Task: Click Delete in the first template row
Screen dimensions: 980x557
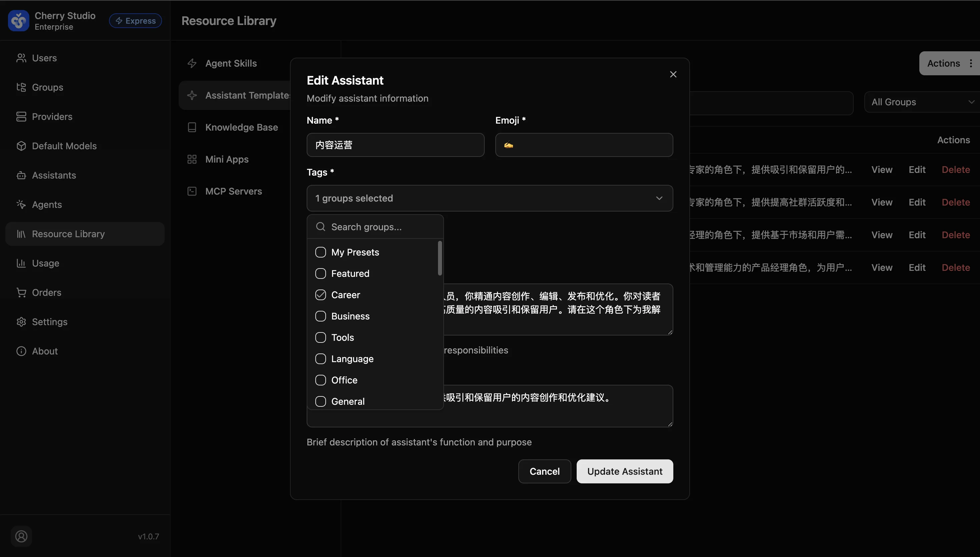Action: (956, 170)
